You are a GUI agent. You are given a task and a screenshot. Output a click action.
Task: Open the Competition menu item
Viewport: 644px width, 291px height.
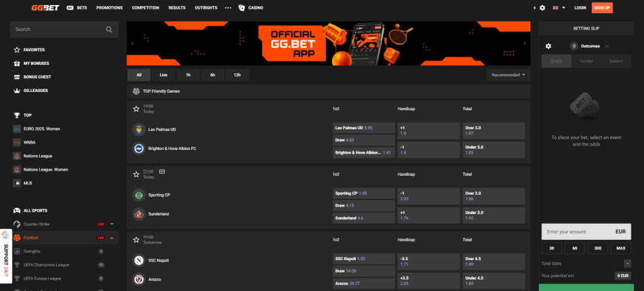(145, 8)
